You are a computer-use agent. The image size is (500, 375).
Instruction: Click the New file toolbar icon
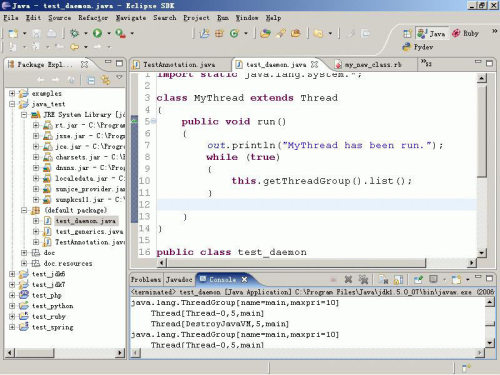[13, 33]
